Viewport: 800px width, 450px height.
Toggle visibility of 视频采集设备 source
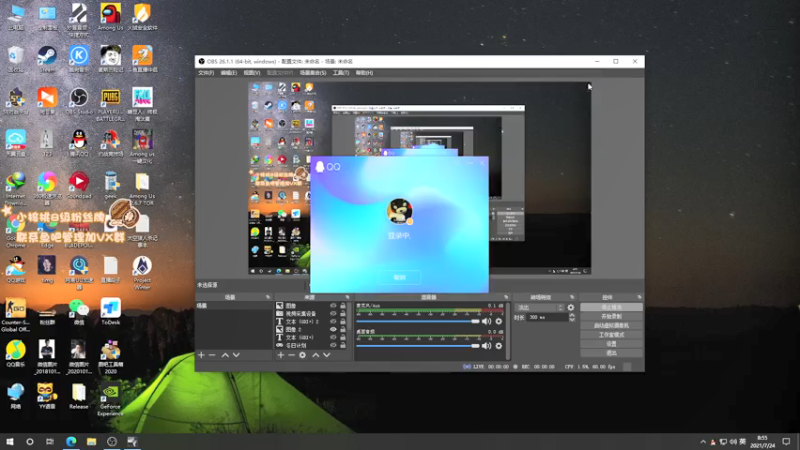pyautogui.click(x=333, y=314)
